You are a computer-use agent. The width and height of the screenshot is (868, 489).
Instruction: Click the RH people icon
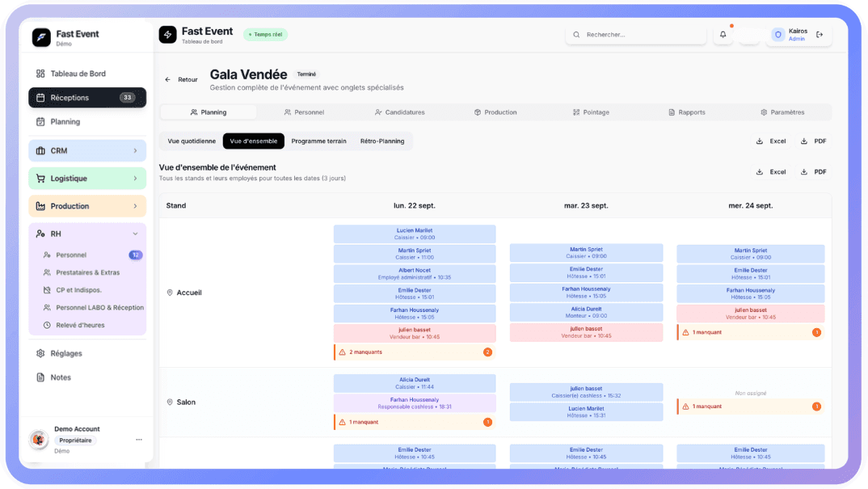(40, 234)
